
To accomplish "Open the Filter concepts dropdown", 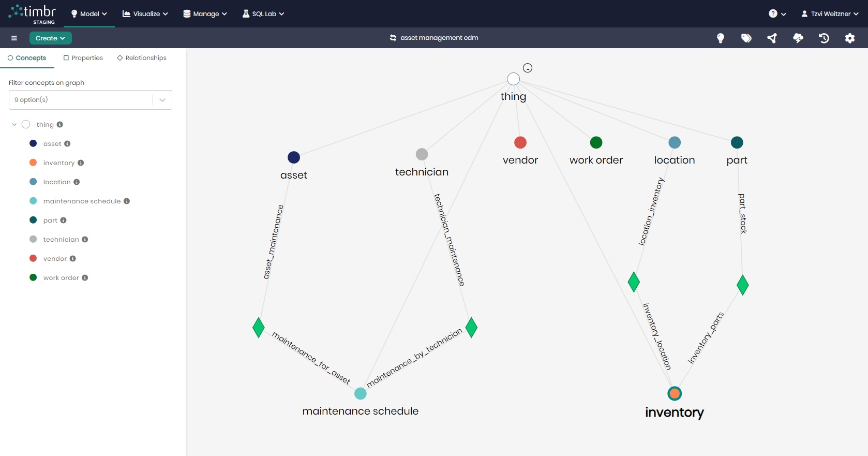I will point(91,100).
